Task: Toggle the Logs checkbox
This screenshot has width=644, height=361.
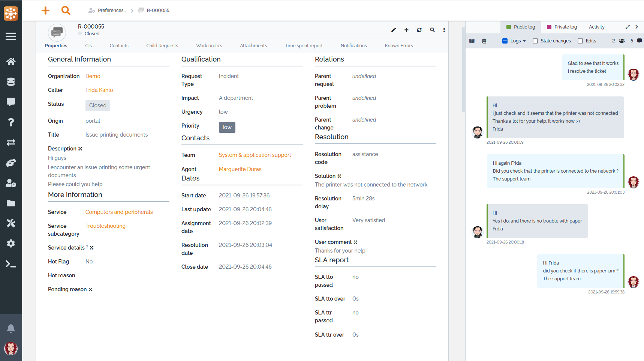Action: coord(505,41)
